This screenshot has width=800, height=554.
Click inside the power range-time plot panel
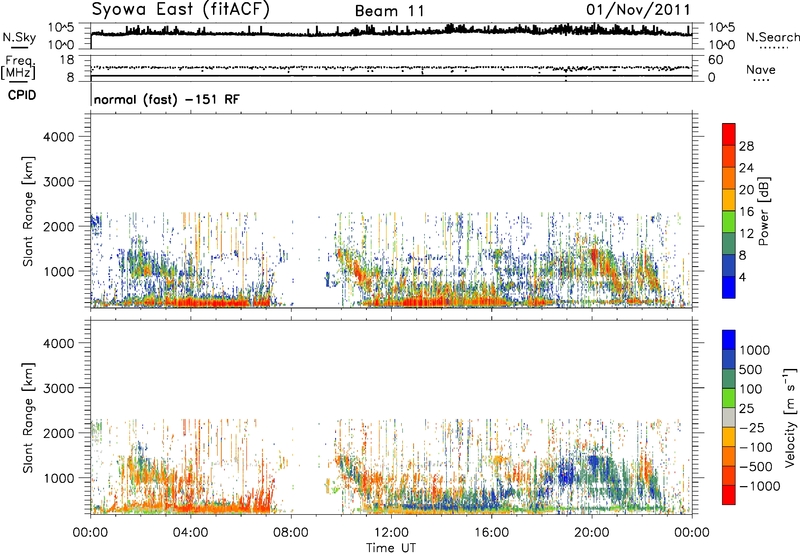(391, 211)
